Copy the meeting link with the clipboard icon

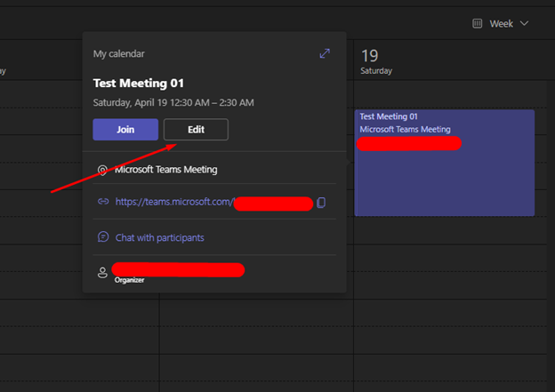(321, 203)
